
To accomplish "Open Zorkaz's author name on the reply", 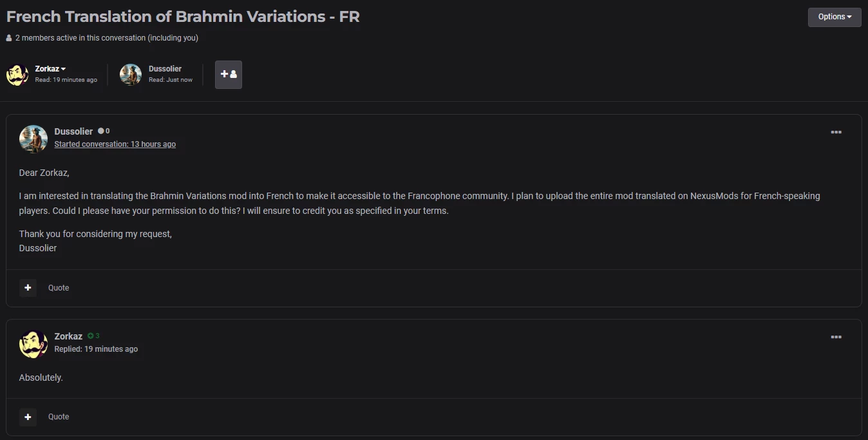I will point(68,336).
